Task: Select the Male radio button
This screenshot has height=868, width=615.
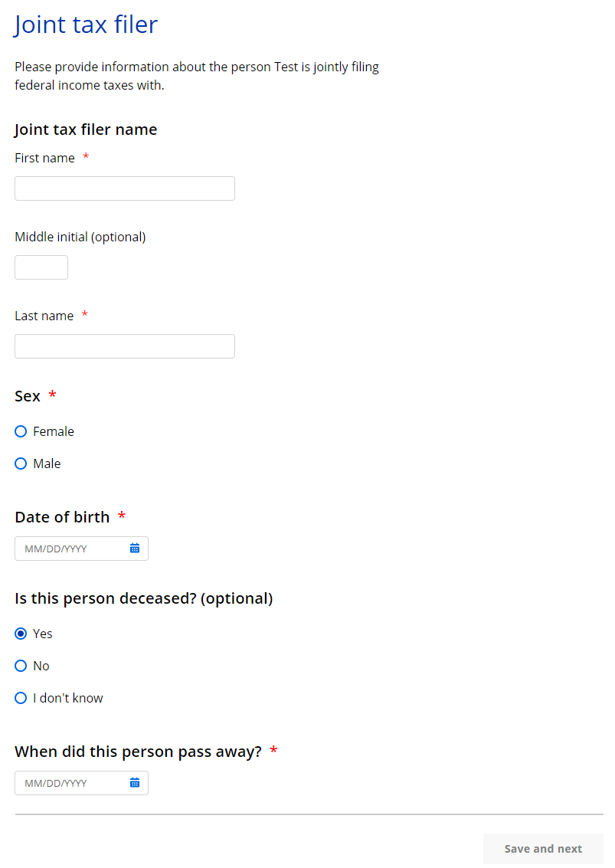Action: [21, 464]
